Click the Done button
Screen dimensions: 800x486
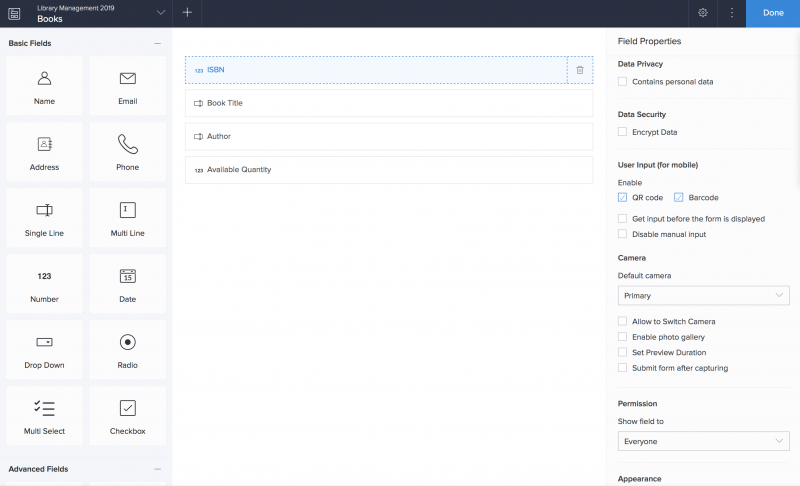[x=773, y=13]
